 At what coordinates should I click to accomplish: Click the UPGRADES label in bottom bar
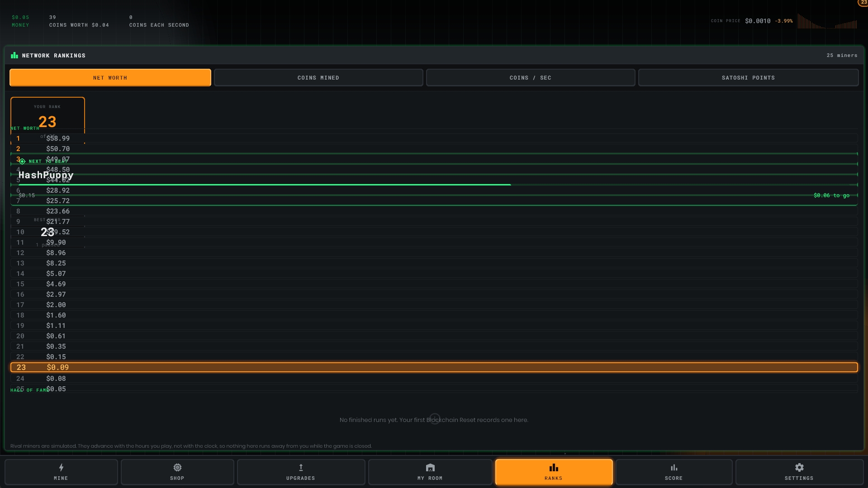point(301,478)
